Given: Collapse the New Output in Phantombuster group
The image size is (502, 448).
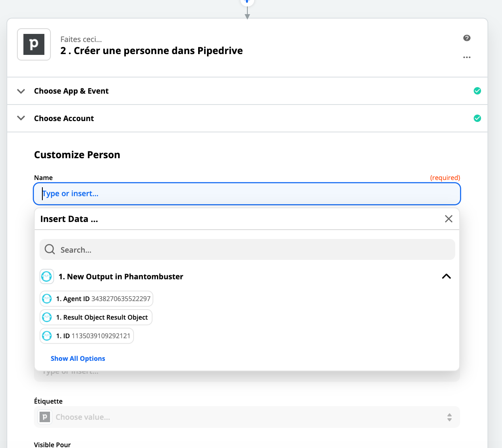Looking at the screenshot, I should [x=446, y=276].
